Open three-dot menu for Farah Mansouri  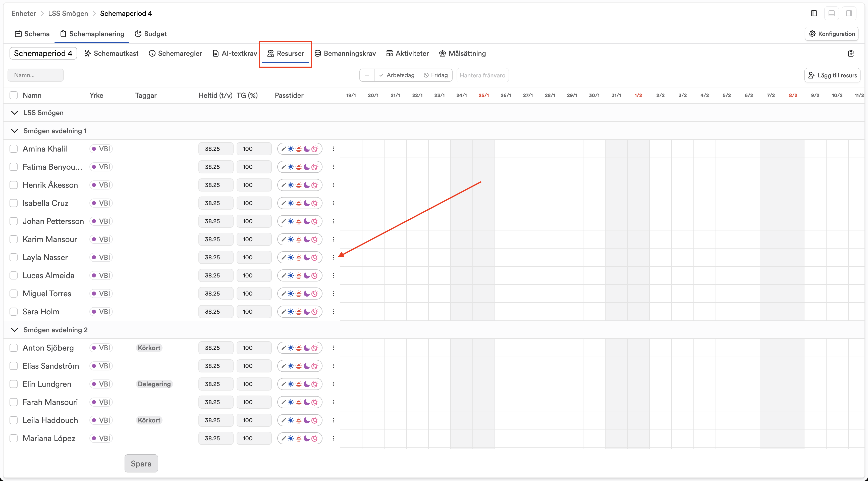(x=333, y=402)
